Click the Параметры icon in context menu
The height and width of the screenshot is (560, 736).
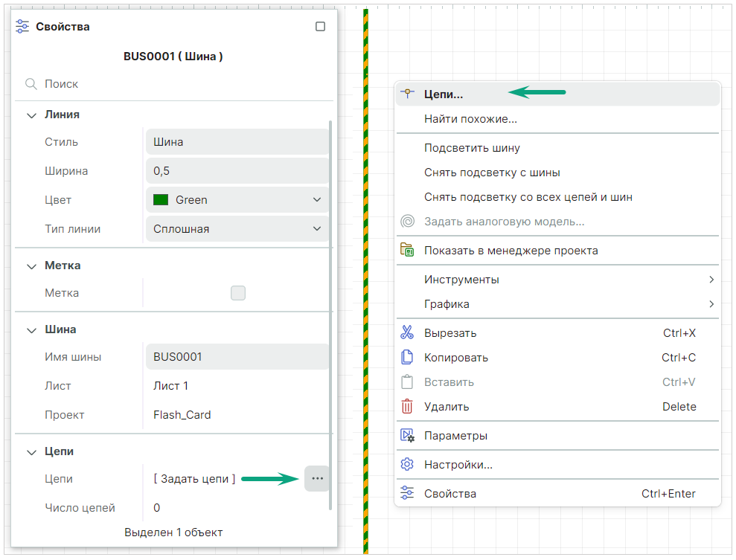click(406, 435)
